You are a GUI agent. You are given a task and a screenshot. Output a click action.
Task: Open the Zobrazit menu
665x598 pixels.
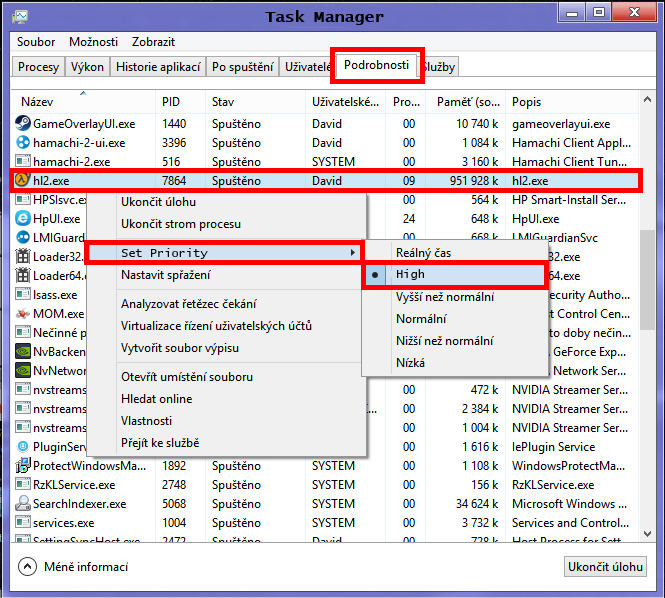(153, 42)
